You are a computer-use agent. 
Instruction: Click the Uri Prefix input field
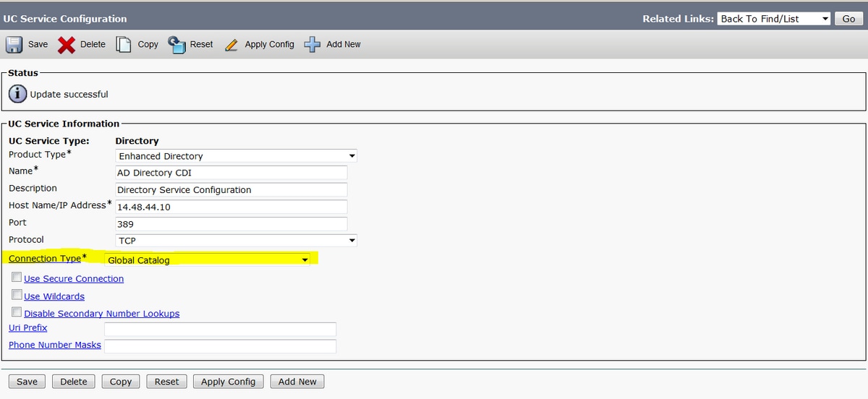[x=221, y=330]
